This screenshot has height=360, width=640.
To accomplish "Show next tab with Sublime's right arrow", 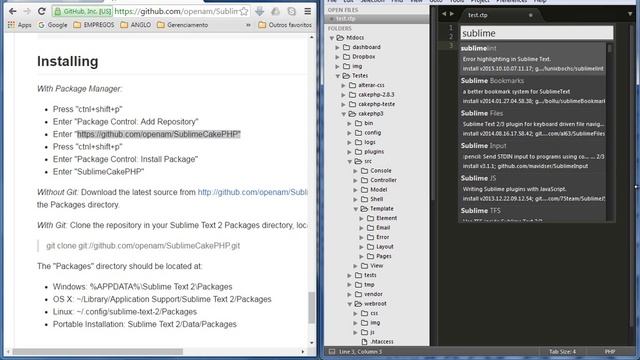I will (452, 14).
